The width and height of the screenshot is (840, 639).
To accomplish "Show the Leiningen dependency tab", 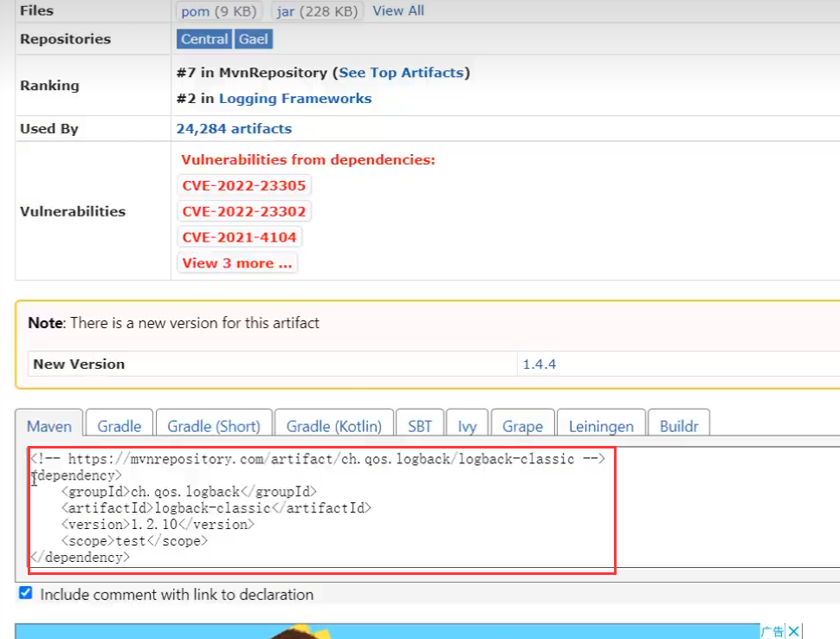I will click(601, 426).
